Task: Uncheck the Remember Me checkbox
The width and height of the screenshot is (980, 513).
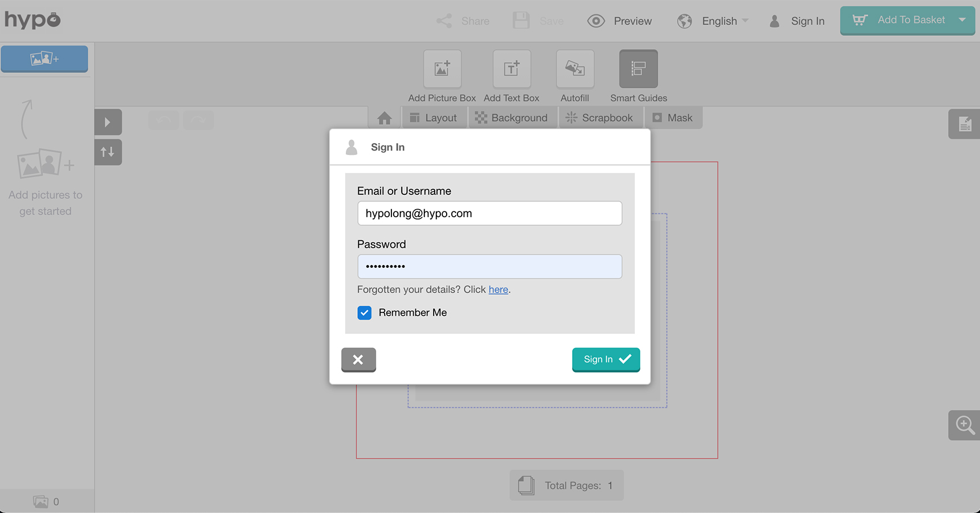Action: coord(365,313)
